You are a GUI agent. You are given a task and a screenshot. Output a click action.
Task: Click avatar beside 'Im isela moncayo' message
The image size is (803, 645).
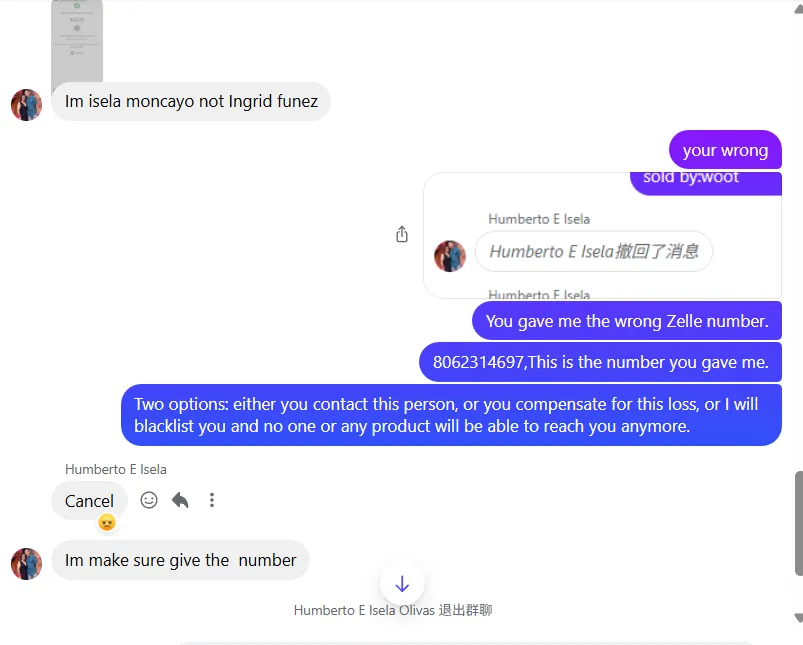click(26, 105)
